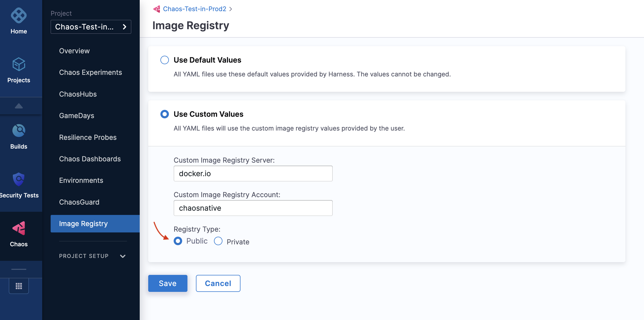Choose Private registry type
This screenshot has width=644, height=320.
pyautogui.click(x=218, y=241)
